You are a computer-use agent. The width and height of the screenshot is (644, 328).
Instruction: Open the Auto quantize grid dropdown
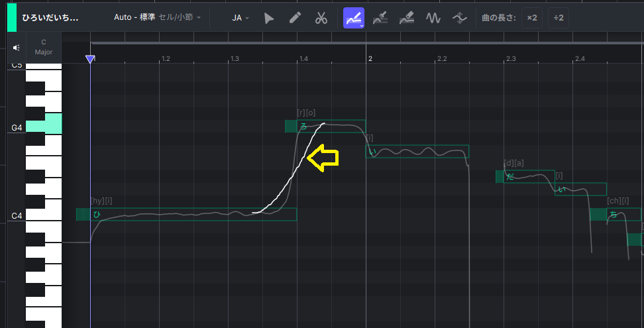pyautogui.click(x=158, y=18)
